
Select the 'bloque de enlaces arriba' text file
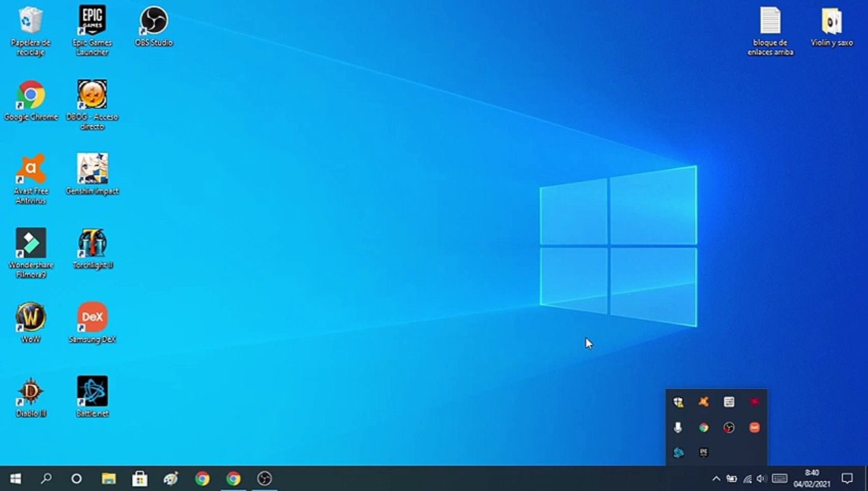click(x=770, y=31)
